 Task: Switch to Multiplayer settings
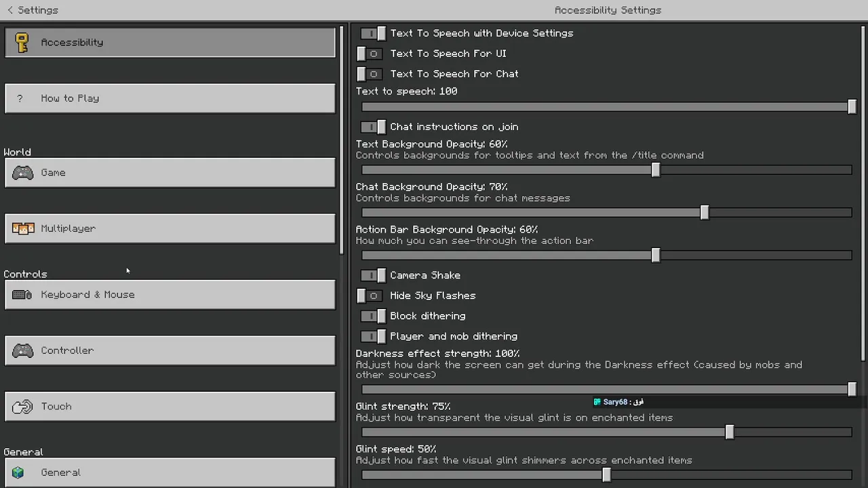(x=170, y=228)
